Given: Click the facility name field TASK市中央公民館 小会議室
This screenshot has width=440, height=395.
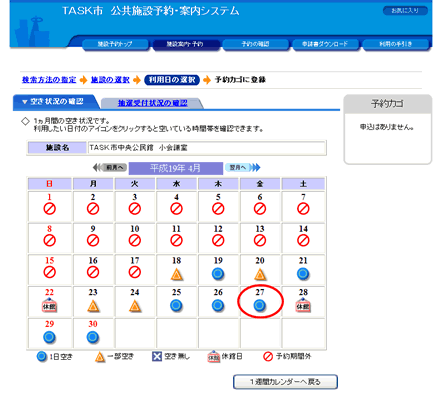Looking at the screenshot, I should 207,148.
